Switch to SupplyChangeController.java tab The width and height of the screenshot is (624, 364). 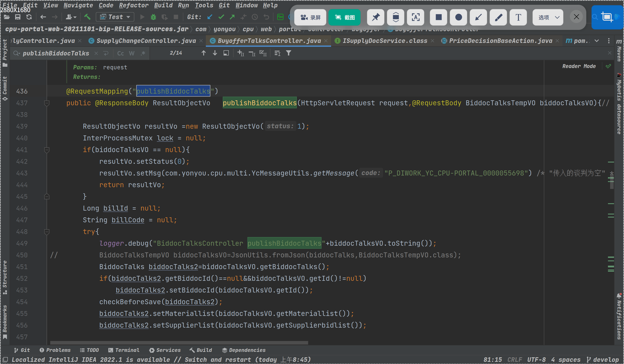pos(146,41)
